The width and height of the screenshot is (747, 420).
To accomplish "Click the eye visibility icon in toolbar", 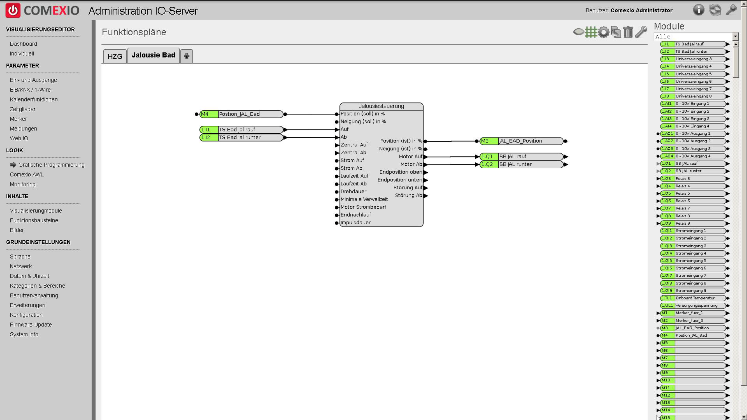I will (x=579, y=32).
